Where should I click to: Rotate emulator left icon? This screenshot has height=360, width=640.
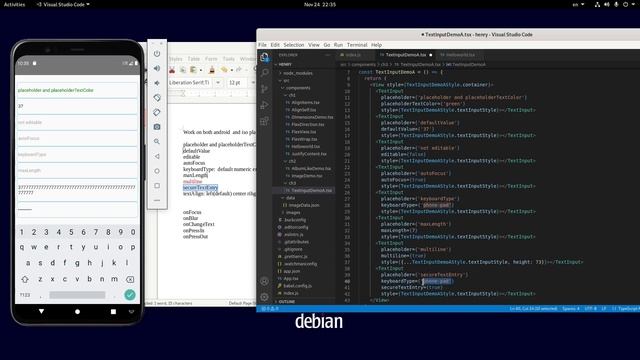pos(157,98)
